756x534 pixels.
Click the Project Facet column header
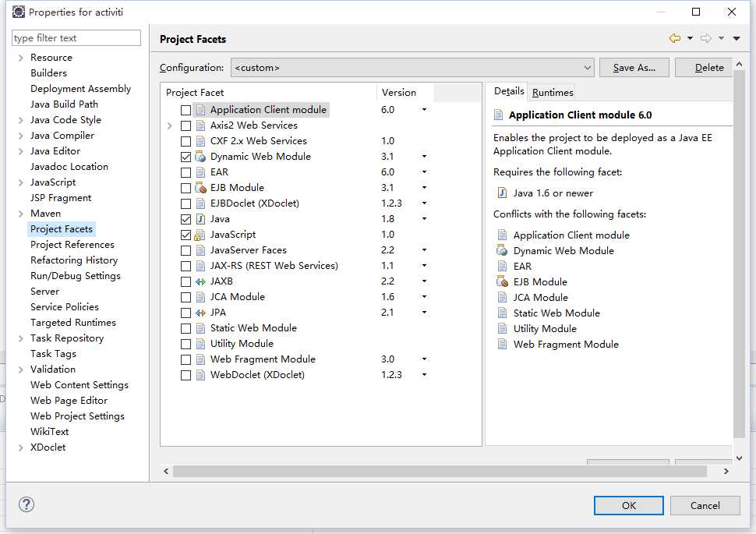coord(269,92)
